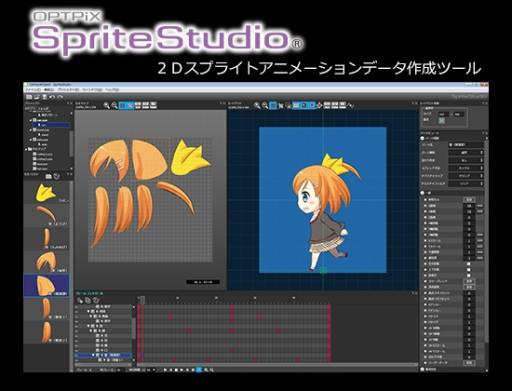
Task: Select the highlighted hair cell thumbnail in the cell list
Action: pyautogui.click(x=47, y=285)
